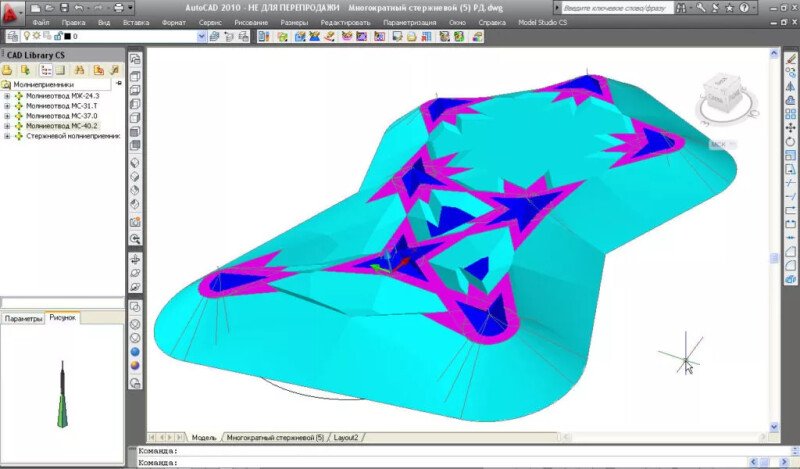800x469 pixels.
Task: Open the Layer Properties Manager icon
Action: 13,36
